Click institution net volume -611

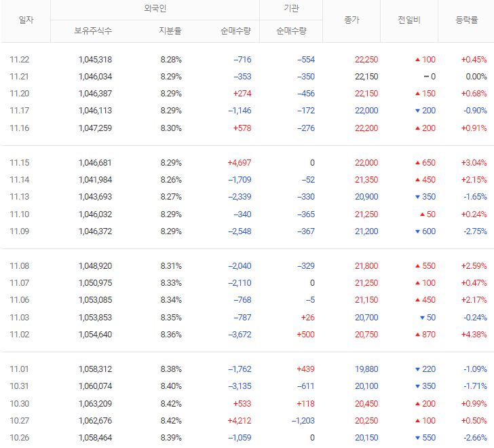tap(306, 386)
